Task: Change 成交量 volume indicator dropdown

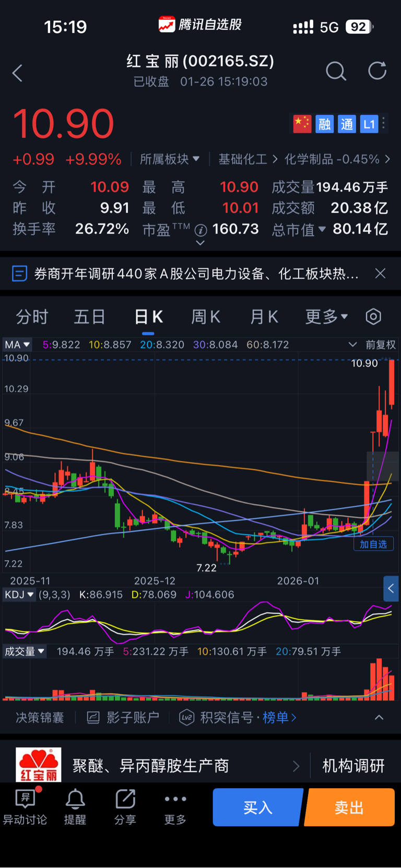Action: 25,651
